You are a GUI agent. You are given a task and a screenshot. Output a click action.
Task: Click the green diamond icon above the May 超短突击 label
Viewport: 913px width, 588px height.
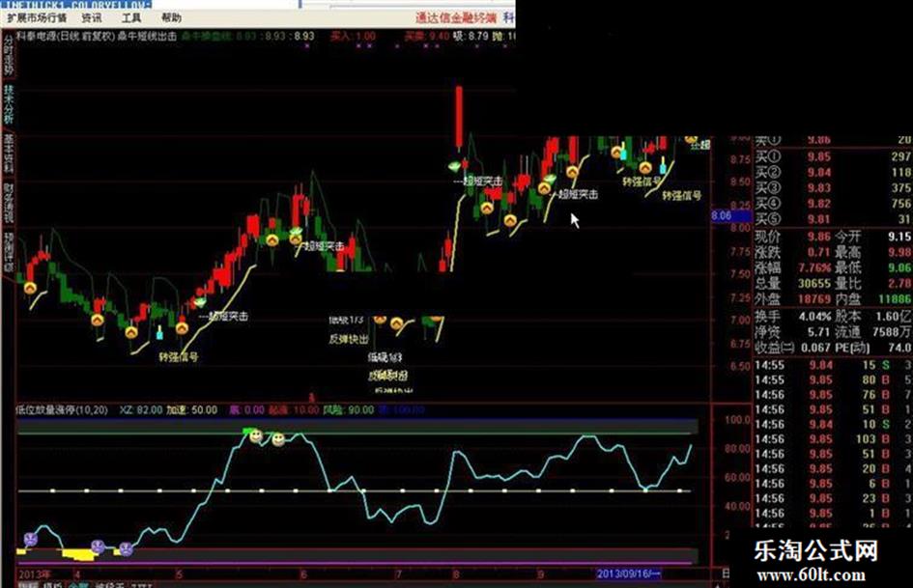coord(200,302)
